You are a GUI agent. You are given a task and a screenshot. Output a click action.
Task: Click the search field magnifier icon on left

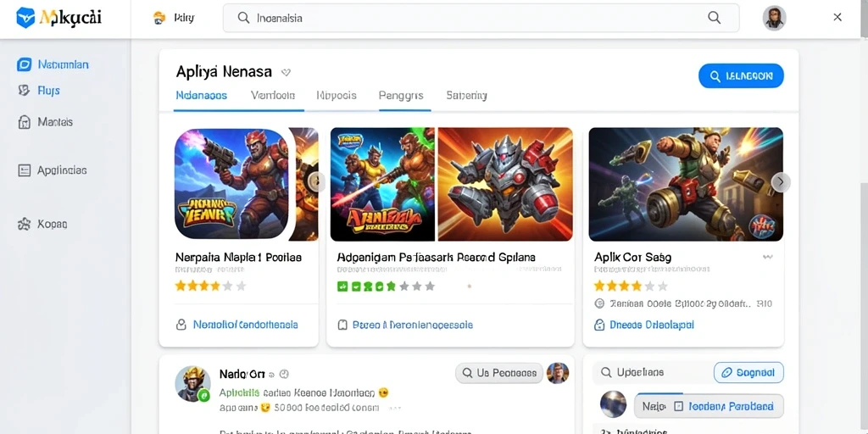click(x=243, y=18)
